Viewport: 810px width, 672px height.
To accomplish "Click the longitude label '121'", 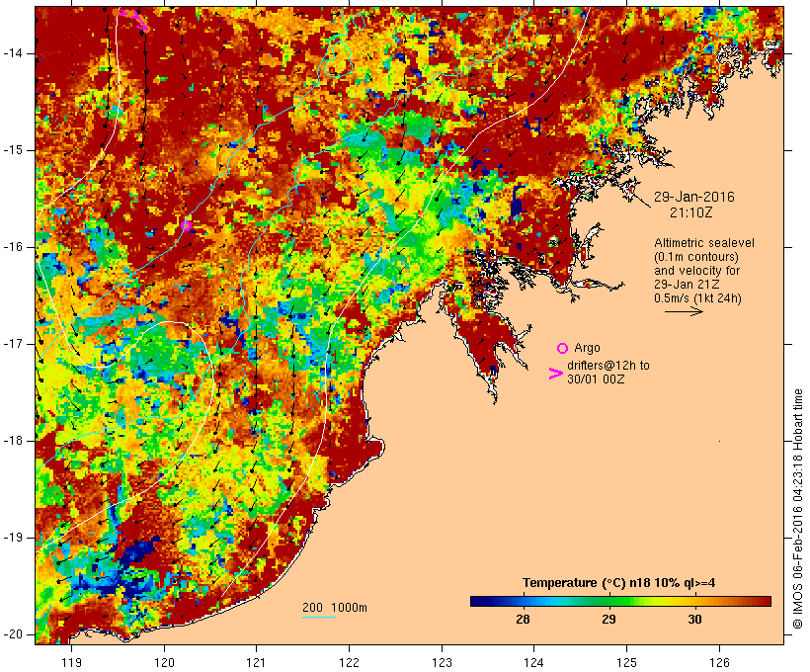I will coord(256,662).
